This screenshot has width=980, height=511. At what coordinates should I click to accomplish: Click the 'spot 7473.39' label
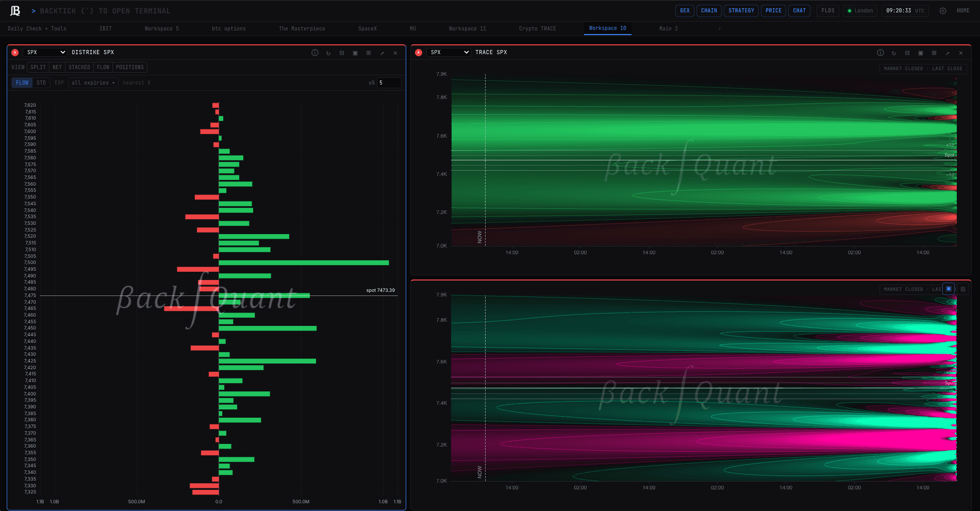click(x=380, y=290)
